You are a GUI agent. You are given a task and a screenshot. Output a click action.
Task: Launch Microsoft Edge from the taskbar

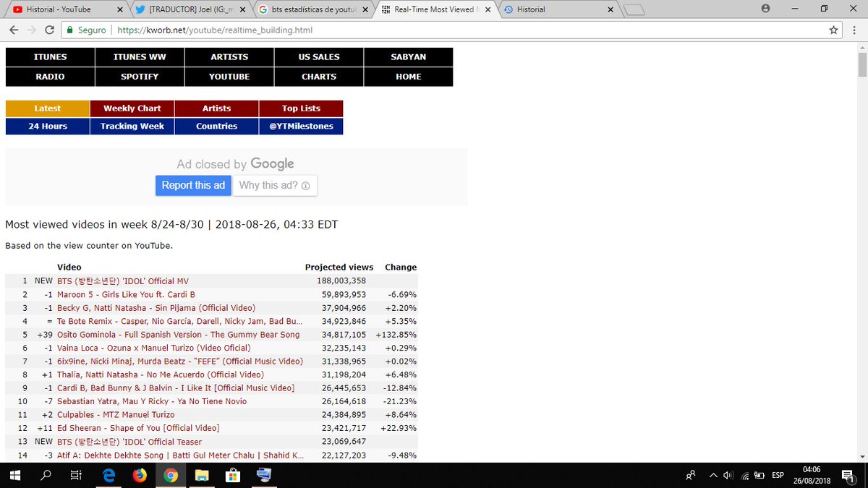click(x=109, y=475)
